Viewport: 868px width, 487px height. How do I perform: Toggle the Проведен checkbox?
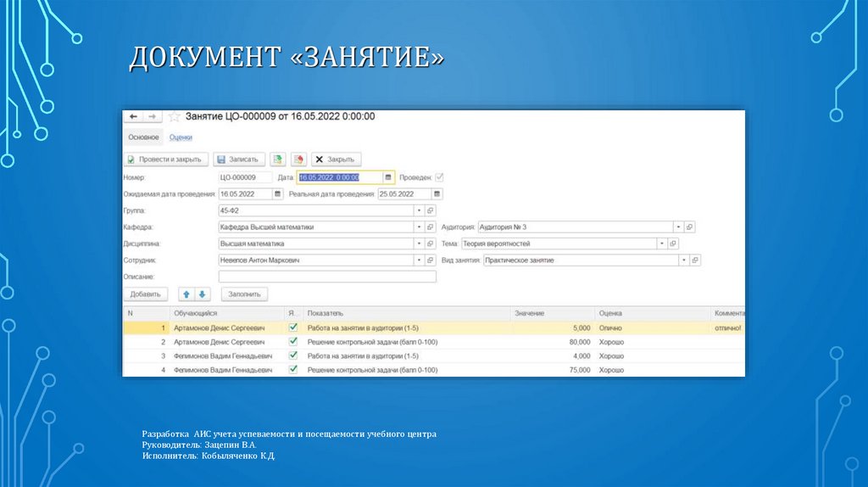point(439,177)
